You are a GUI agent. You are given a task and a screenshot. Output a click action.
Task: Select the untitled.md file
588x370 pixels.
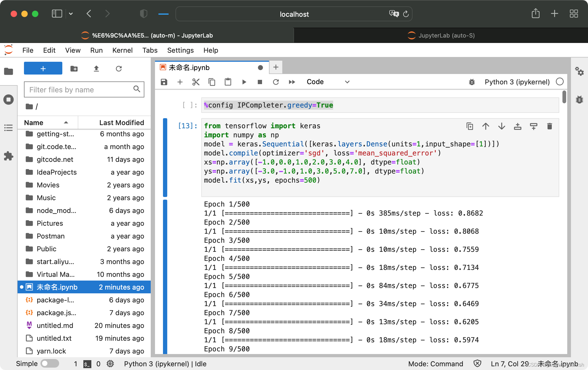point(84,325)
